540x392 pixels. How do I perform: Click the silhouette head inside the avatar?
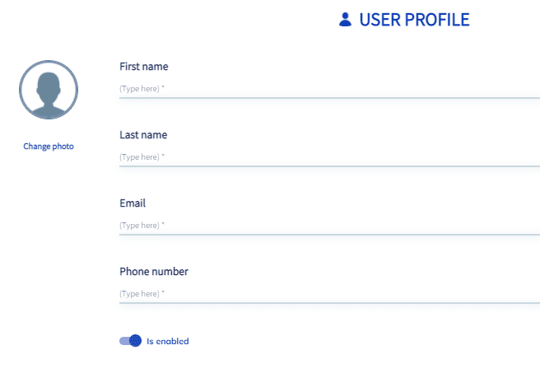coord(49,86)
